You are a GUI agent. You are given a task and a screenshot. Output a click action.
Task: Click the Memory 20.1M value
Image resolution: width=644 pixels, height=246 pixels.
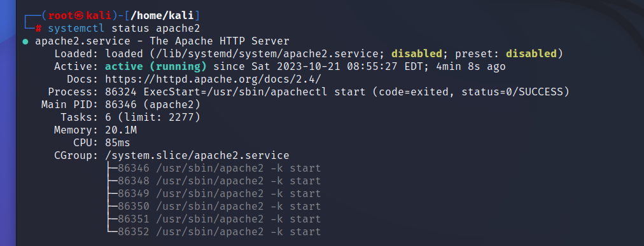pyautogui.click(x=121, y=130)
